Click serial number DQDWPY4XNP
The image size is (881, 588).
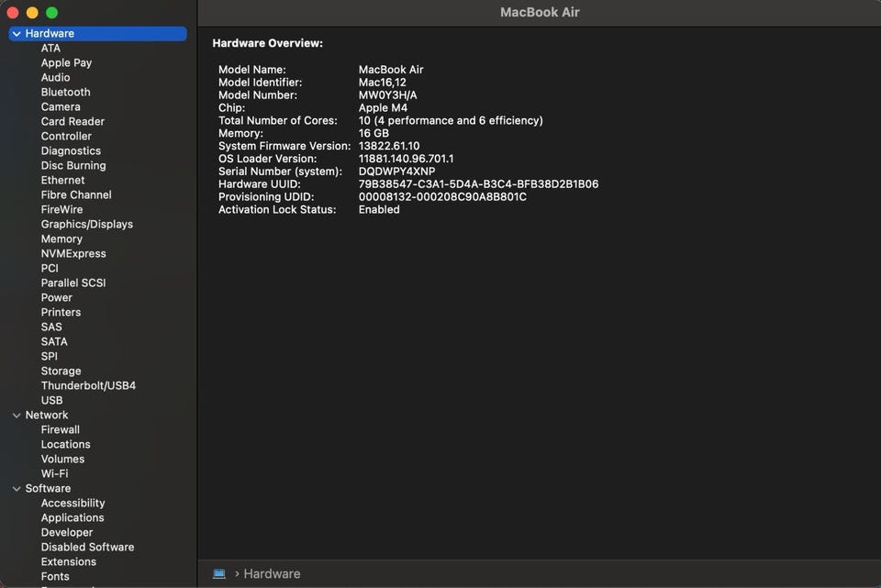click(396, 172)
